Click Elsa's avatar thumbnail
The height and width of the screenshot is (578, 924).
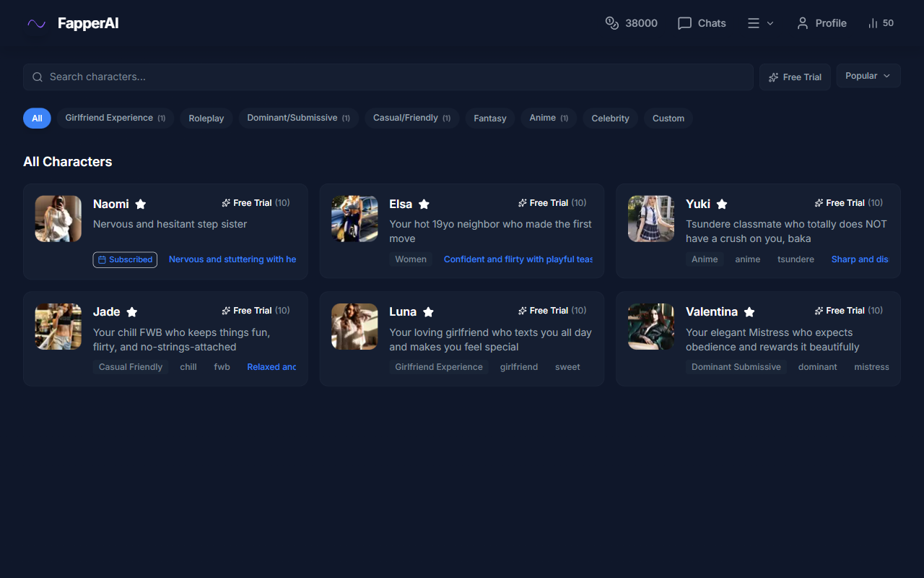tap(354, 218)
